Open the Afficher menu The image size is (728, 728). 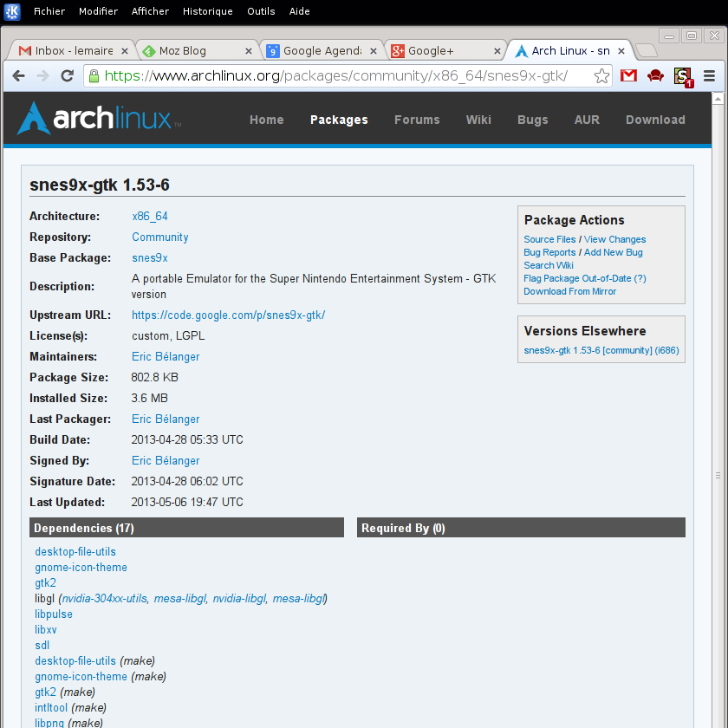click(x=150, y=11)
